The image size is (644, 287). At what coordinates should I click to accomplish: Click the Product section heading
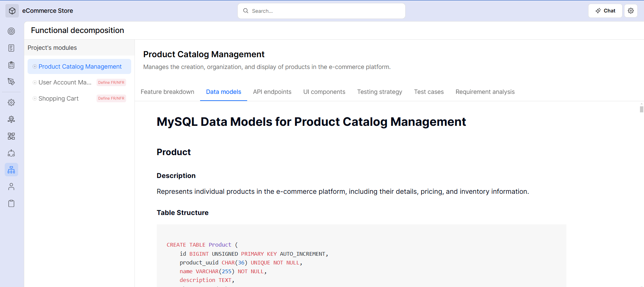(174, 152)
